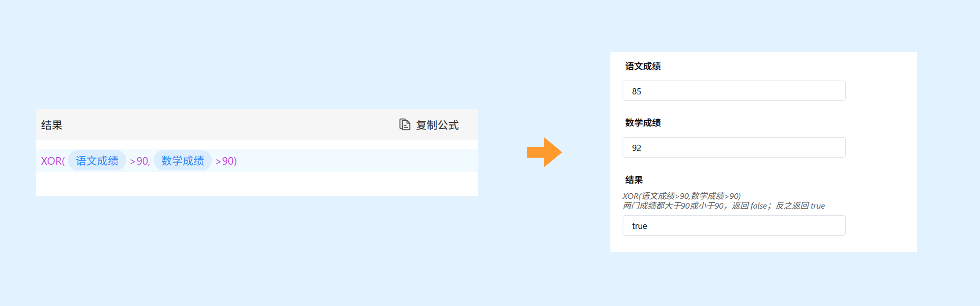Click the 语文成绩 form label
Image resolution: width=980 pixels, height=306 pixels.
643,66
